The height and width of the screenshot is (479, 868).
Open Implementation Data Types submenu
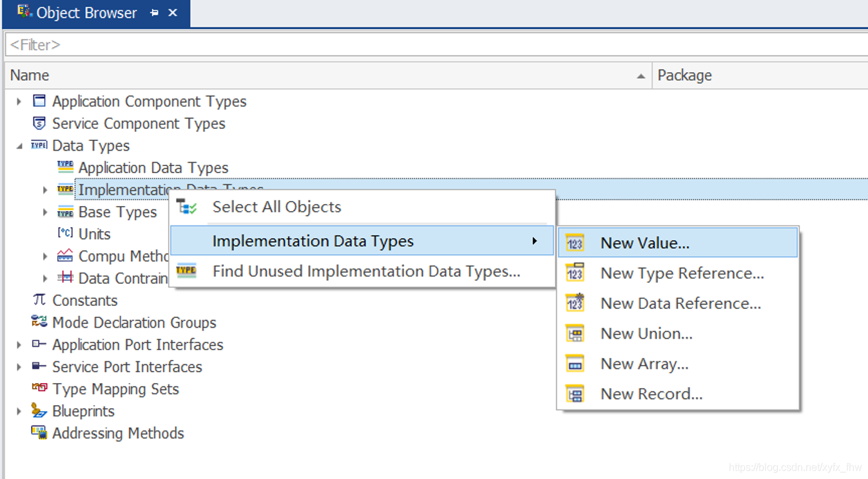pos(362,241)
